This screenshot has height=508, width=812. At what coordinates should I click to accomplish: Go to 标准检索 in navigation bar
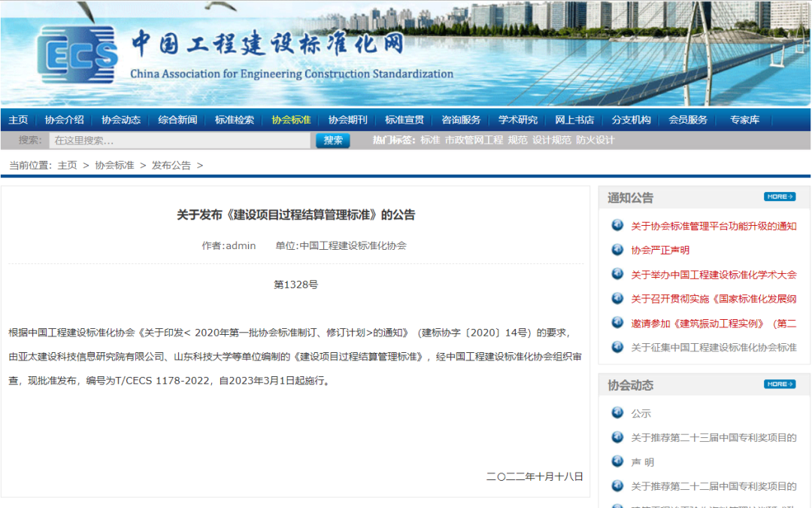[235, 120]
